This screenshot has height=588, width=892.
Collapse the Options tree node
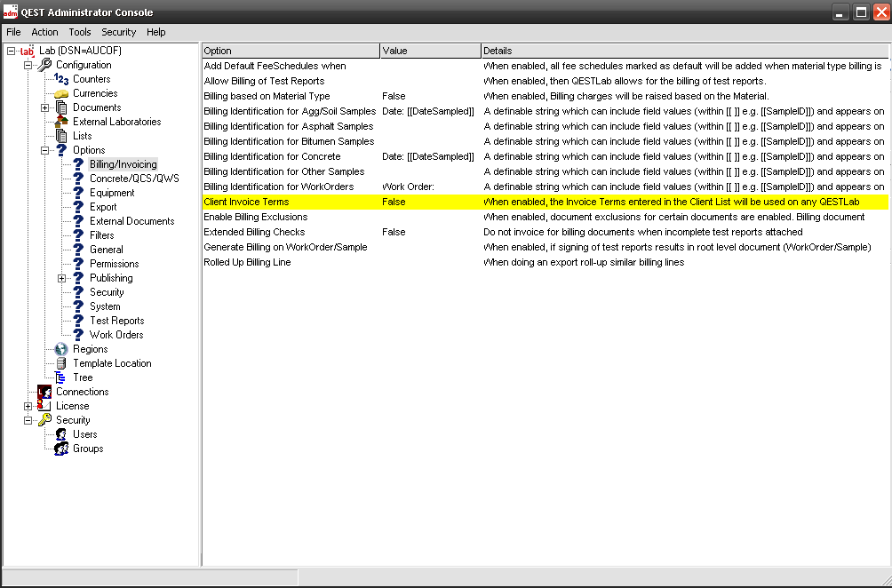[45, 150]
